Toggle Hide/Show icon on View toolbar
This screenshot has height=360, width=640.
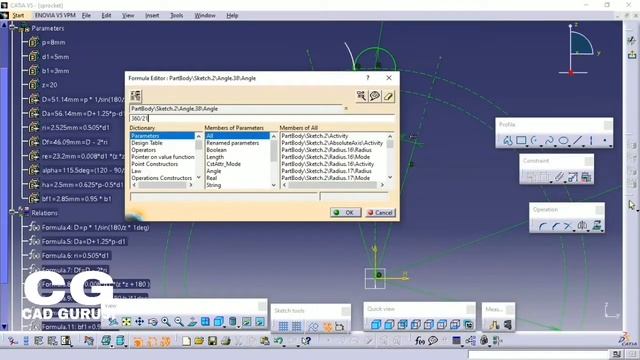247,322
